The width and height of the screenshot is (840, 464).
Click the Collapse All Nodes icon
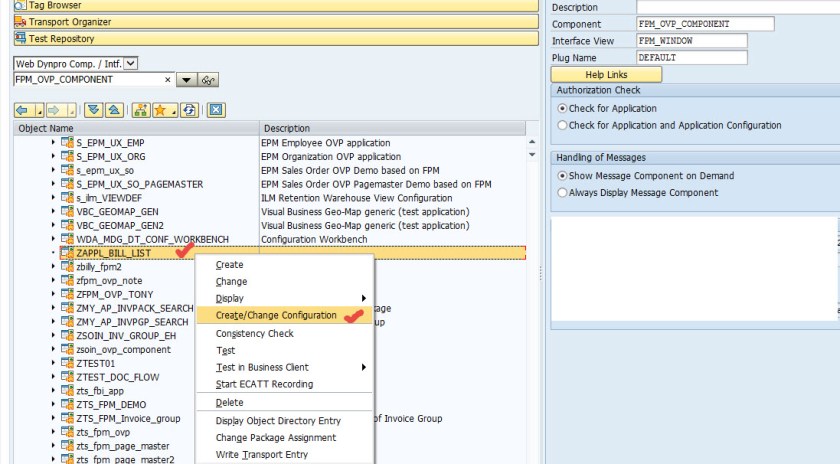(114, 110)
